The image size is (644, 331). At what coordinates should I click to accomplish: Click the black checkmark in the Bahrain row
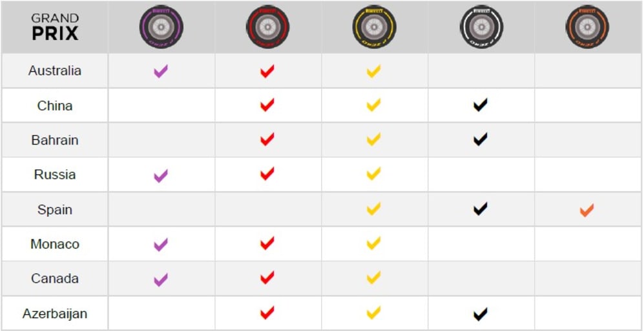click(x=480, y=139)
